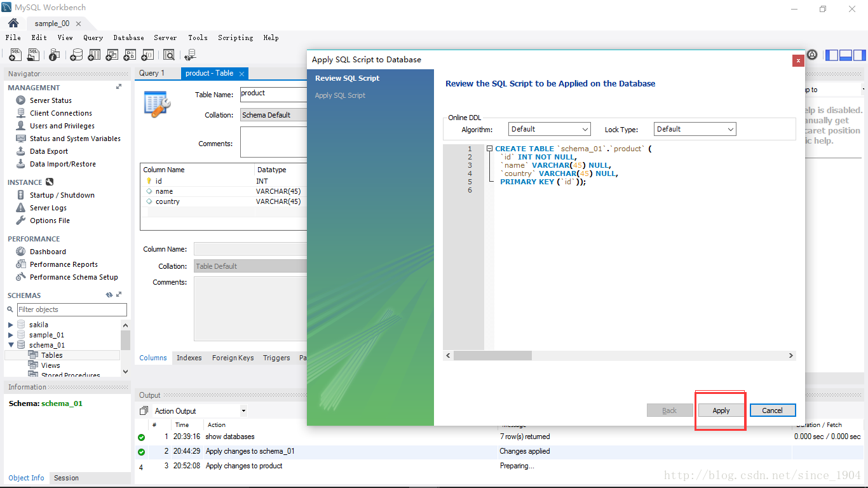Switch to the Triggers tab
The height and width of the screenshot is (488, 868).
click(276, 358)
